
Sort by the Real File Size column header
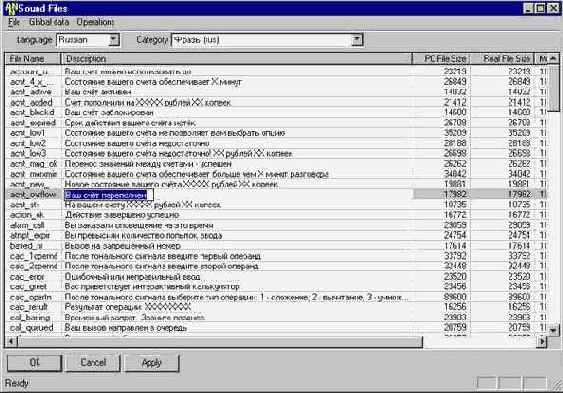click(x=502, y=59)
